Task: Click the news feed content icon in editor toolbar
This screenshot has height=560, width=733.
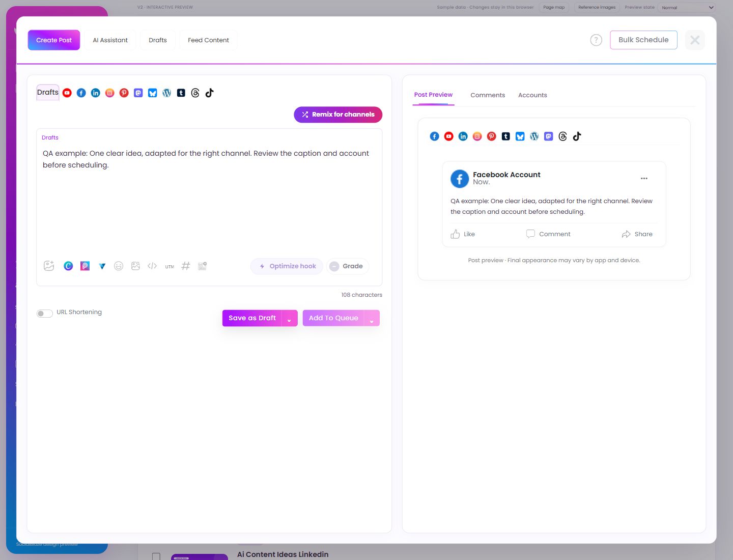Action: click(x=202, y=266)
